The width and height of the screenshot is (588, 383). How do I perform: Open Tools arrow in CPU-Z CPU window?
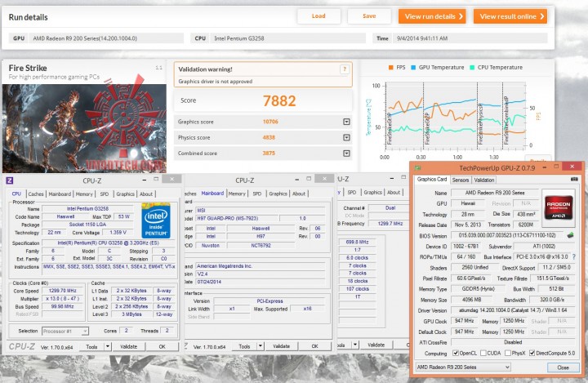(107, 346)
